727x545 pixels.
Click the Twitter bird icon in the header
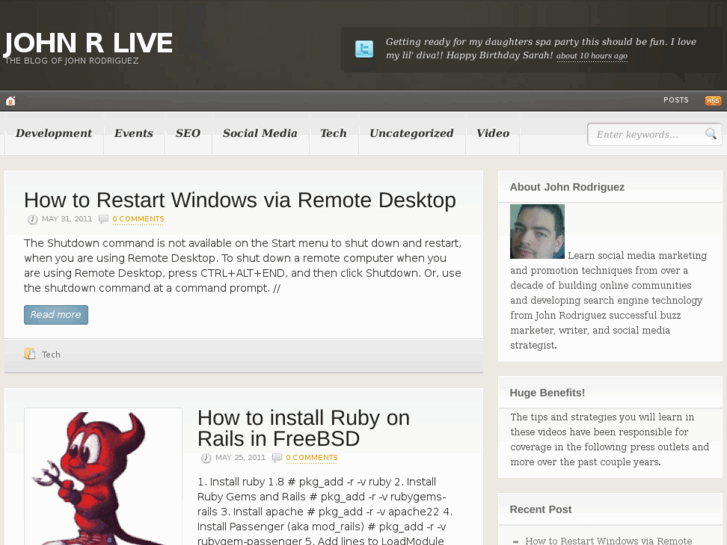pos(364,49)
